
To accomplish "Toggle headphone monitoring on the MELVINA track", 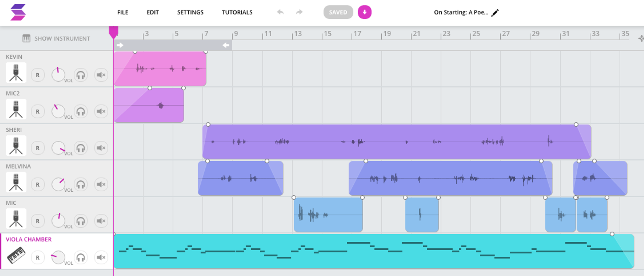I will coord(81,184).
